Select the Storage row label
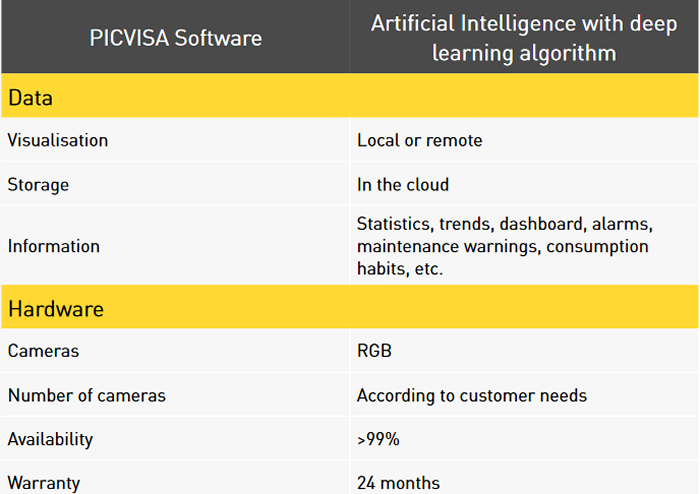700x494 pixels. click(x=38, y=185)
